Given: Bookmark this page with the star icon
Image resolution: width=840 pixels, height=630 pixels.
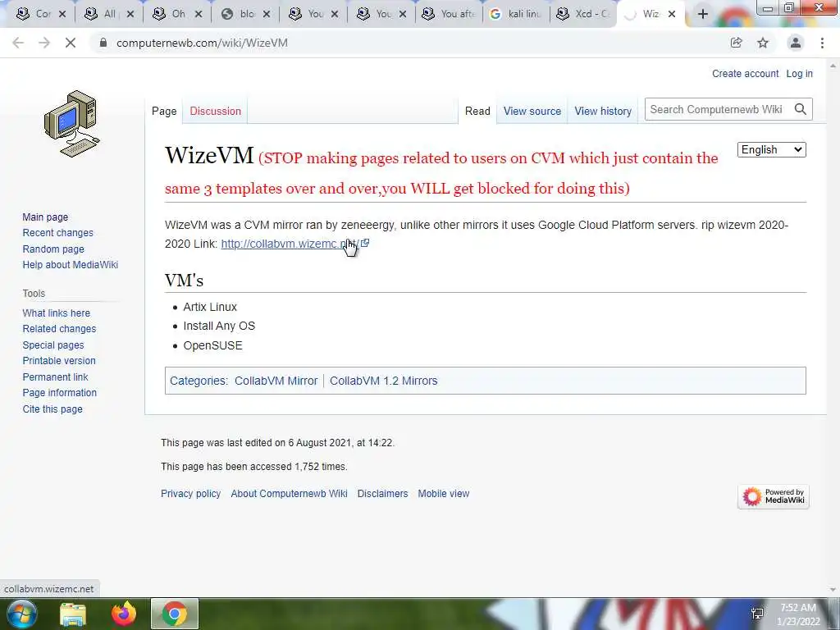Looking at the screenshot, I should (763, 43).
